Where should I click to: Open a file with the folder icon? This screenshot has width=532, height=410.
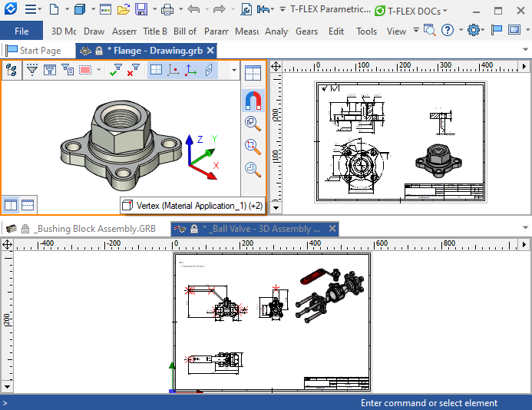(124, 9)
